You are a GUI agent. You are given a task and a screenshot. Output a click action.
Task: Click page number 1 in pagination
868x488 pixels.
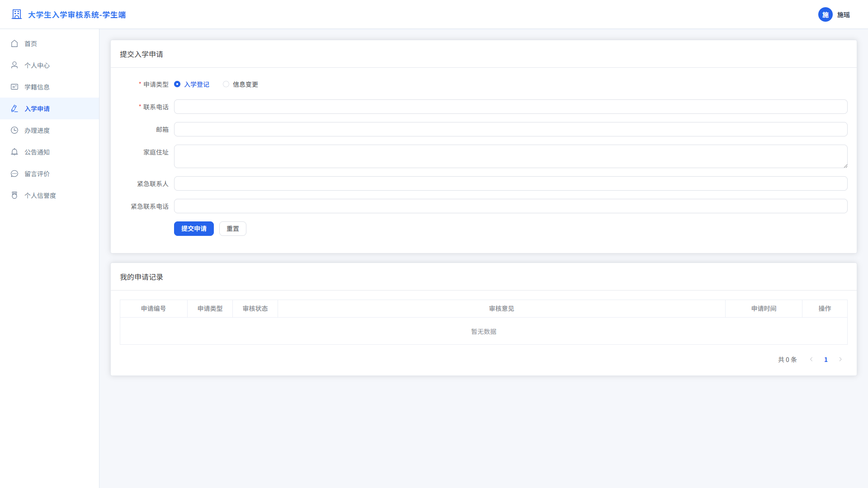coord(826,359)
